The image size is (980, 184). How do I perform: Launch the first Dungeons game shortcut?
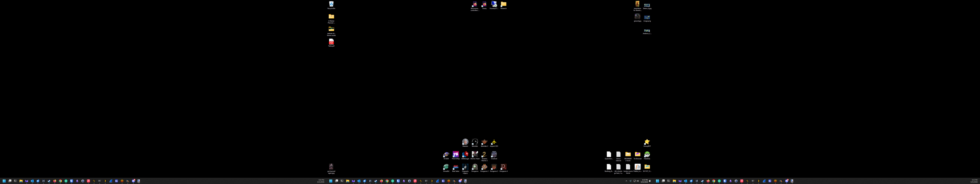tap(475, 168)
